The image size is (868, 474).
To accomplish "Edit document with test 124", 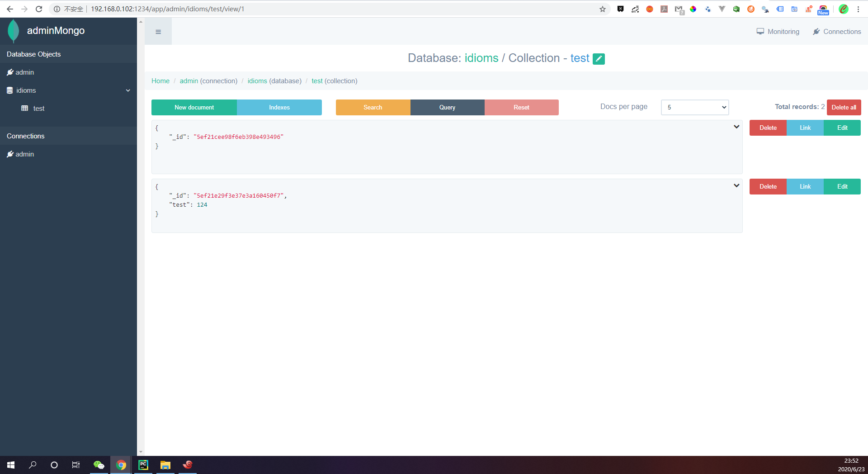I will [842, 187].
